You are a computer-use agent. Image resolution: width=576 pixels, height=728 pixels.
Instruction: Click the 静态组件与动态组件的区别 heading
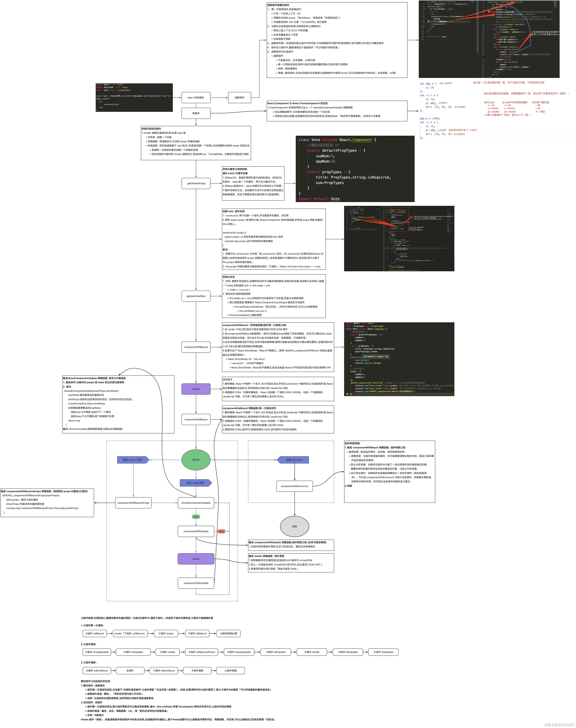(x=95, y=681)
